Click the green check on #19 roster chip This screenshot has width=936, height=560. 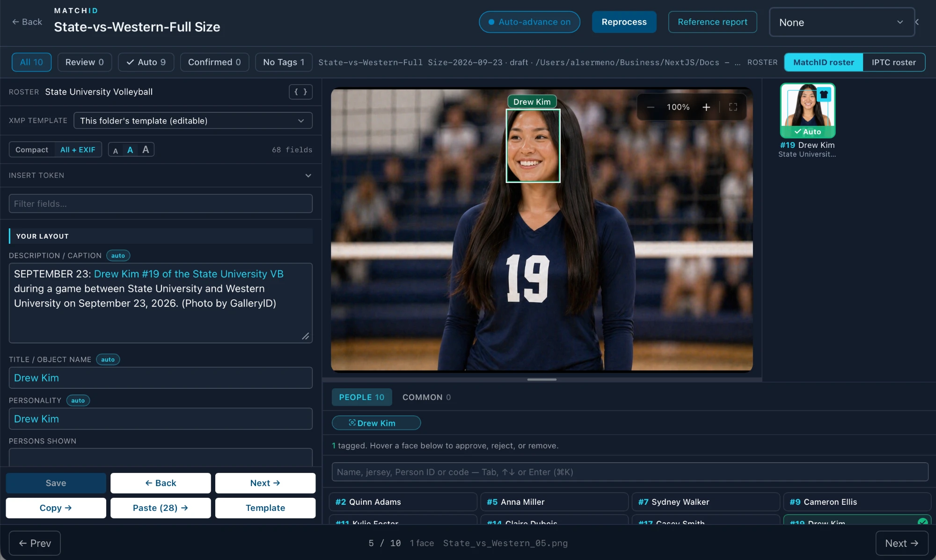pyautogui.click(x=922, y=521)
